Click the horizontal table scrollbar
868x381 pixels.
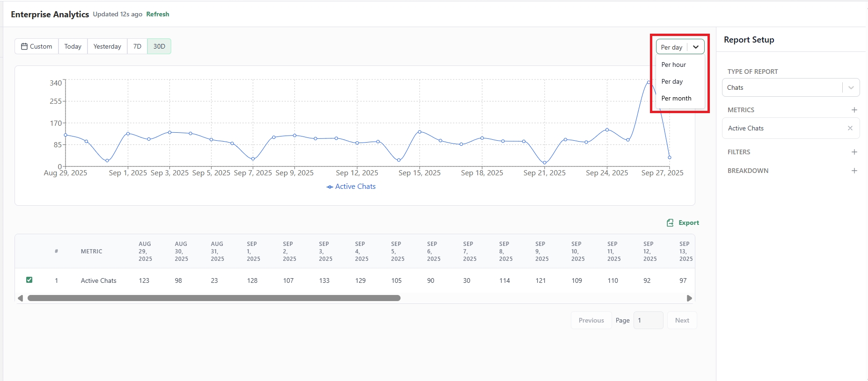coord(214,298)
